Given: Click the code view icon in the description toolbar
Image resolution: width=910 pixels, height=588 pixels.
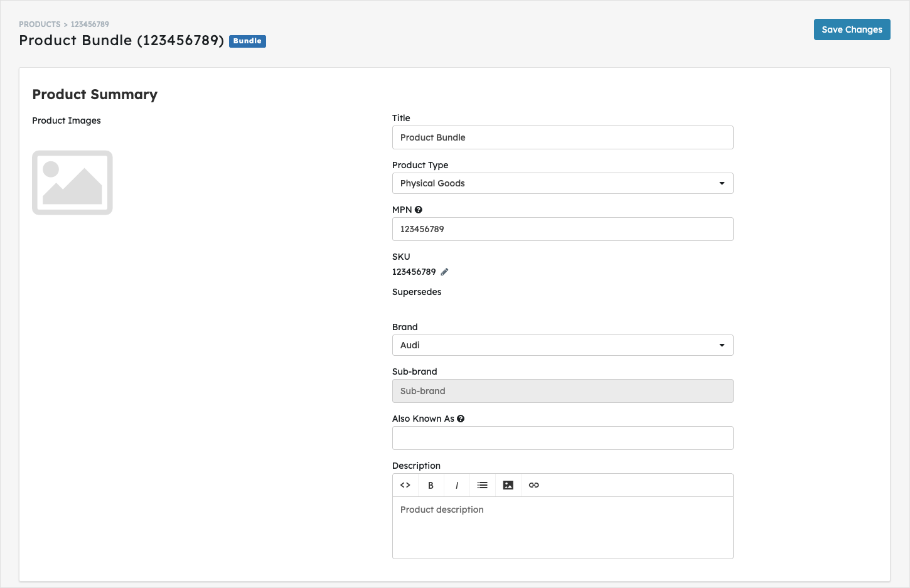Looking at the screenshot, I should pos(405,485).
